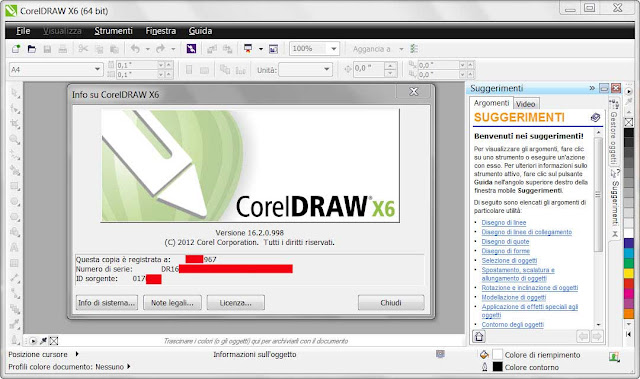Open the Rotazione e inclinazione di oggetti link
This screenshot has width=640, height=379.
530,288
